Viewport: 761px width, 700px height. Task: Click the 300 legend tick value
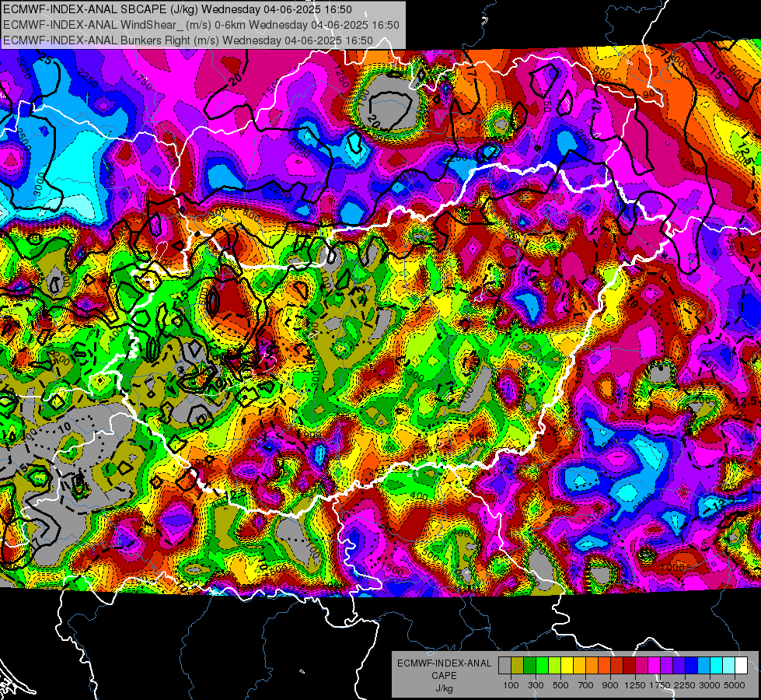536,685
